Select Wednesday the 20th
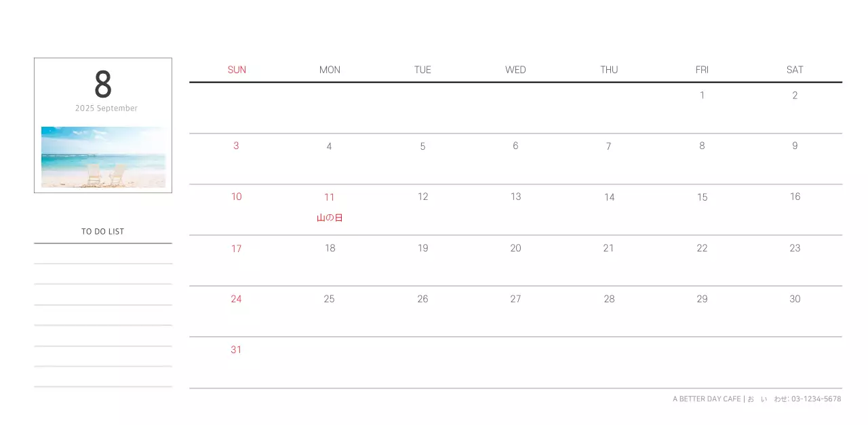Image resolution: width=868 pixels, height=425 pixels. [x=515, y=248]
